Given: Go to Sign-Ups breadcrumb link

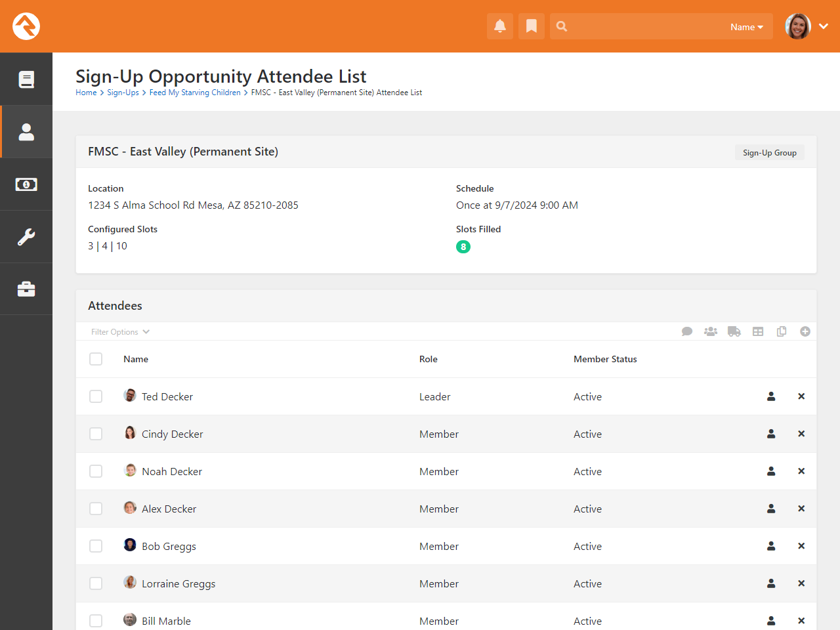Looking at the screenshot, I should (123, 93).
